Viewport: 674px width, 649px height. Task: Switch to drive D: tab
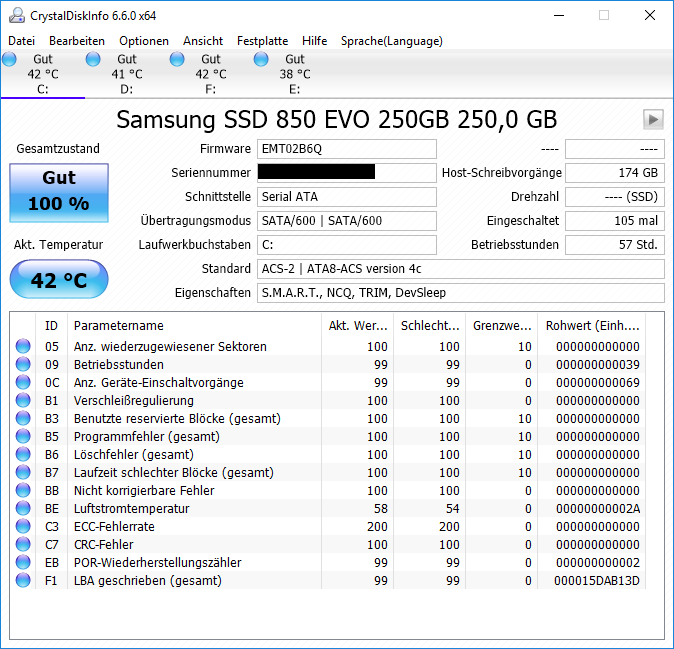[x=126, y=74]
